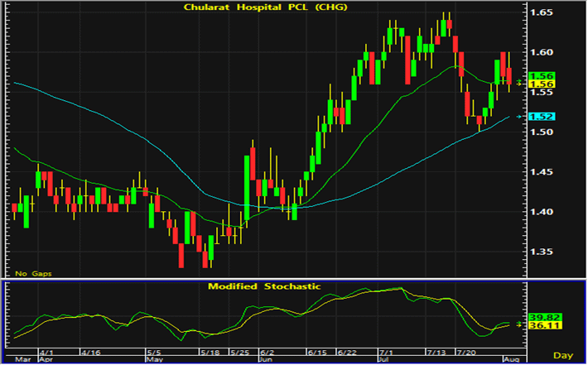Click the No Gaps label
This screenshot has height=365, width=588.
coord(33,274)
